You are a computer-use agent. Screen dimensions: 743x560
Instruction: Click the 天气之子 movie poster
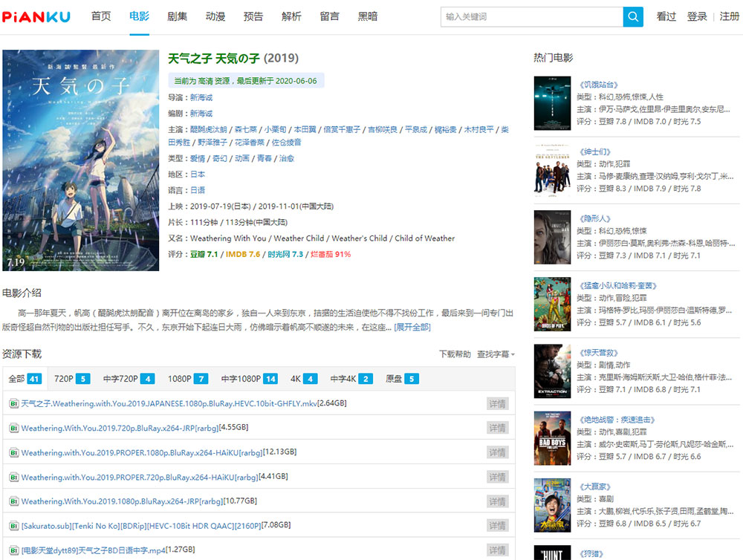[80, 160]
